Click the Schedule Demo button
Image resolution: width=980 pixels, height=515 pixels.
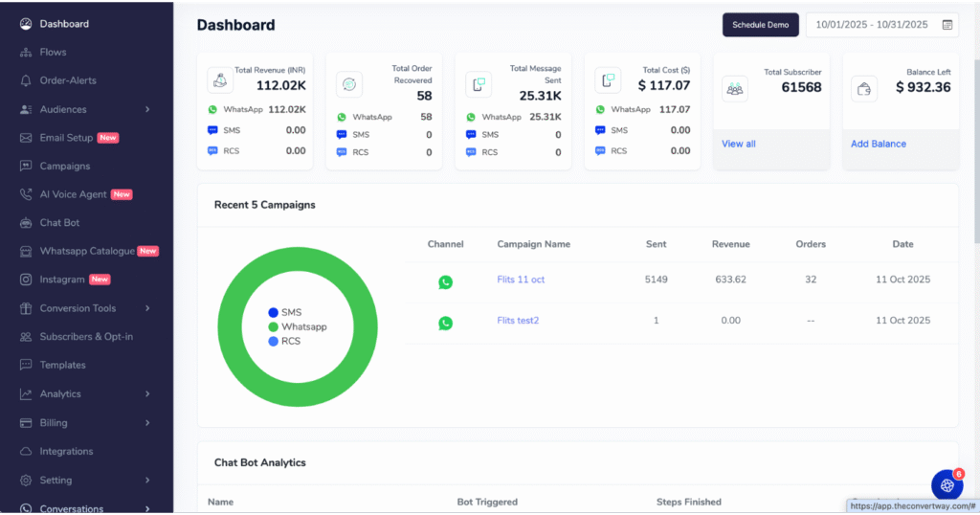tap(760, 25)
